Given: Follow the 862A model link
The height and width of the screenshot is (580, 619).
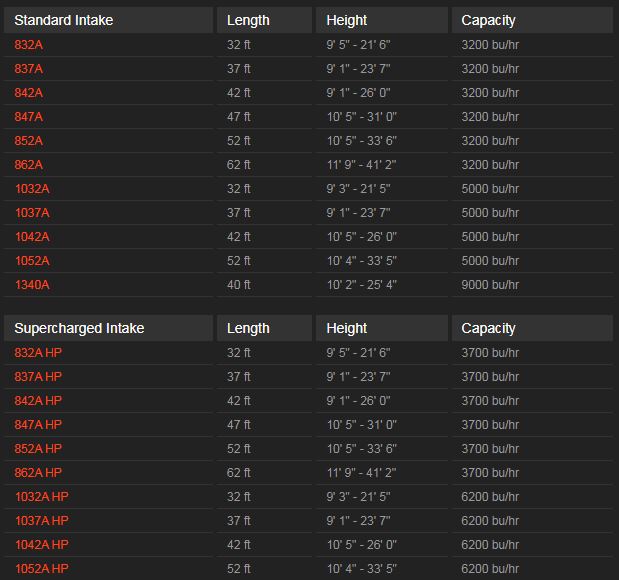Looking at the screenshot, I should 29,165.
